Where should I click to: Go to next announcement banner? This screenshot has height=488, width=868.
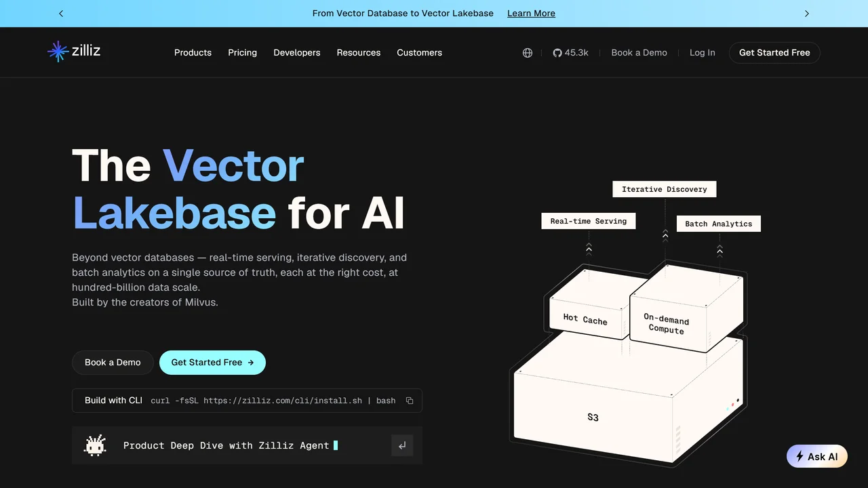click(x=806, y=14)
